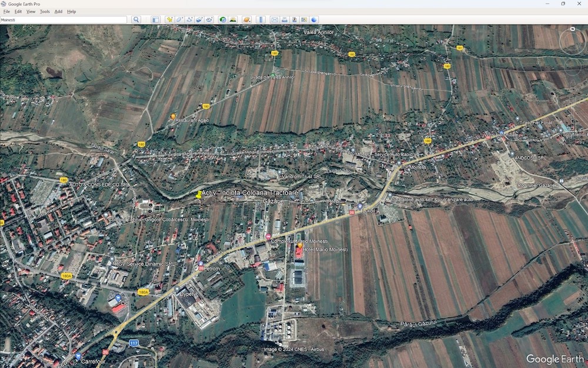This screenshot has width=588, height=368.
Task: Click the Print icon in toolbar
Action: [x=285, y=19]
